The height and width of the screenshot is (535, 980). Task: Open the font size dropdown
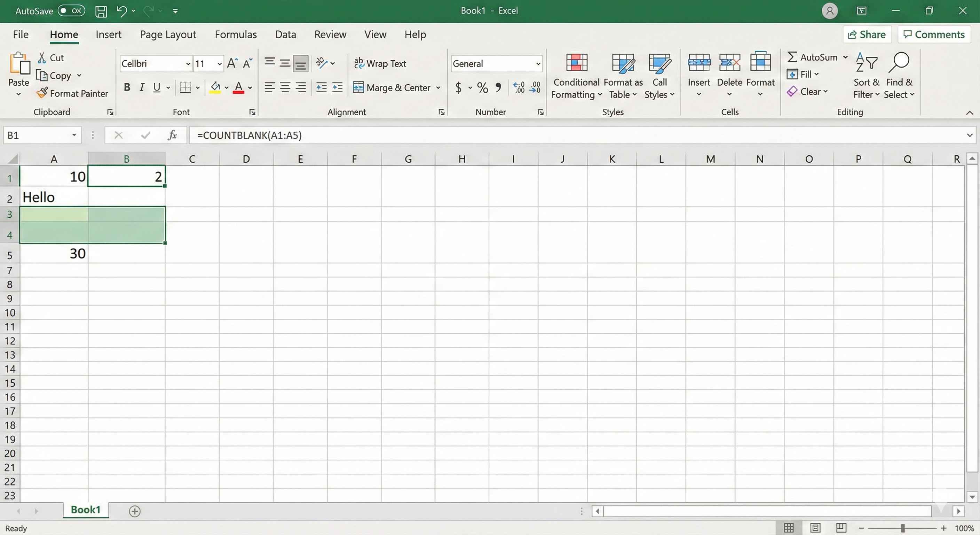[219, 64]
